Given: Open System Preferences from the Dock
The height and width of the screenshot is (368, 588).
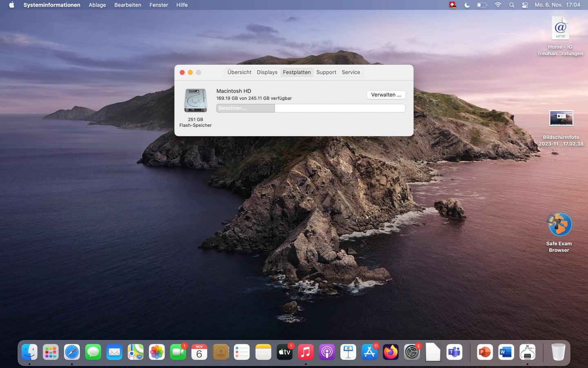Looking at the screenshot, I should point(412,352).
